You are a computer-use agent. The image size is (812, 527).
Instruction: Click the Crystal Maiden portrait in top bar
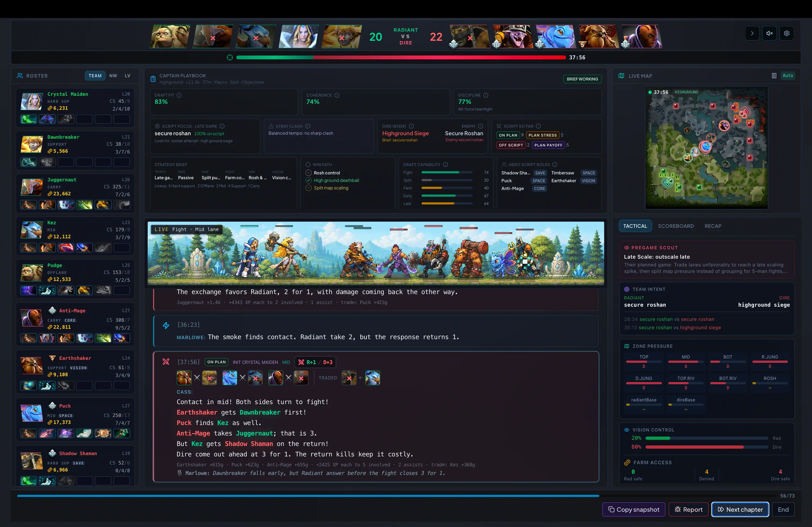(x=299, y=36)
